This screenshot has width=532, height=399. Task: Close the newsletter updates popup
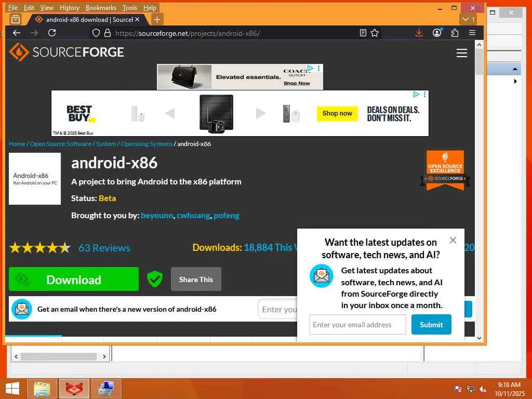453,240
